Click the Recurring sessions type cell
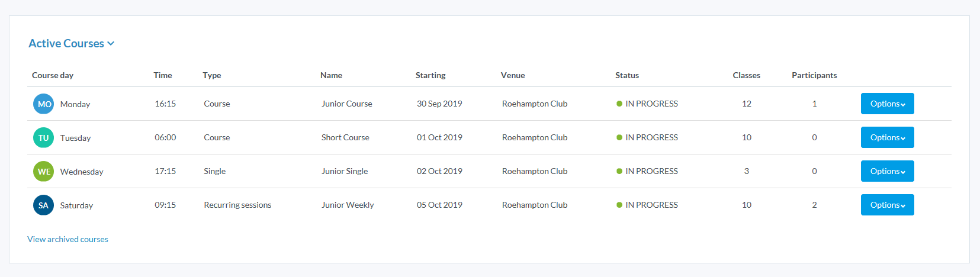Screen dimensions: 980x277 click(237, 205)
